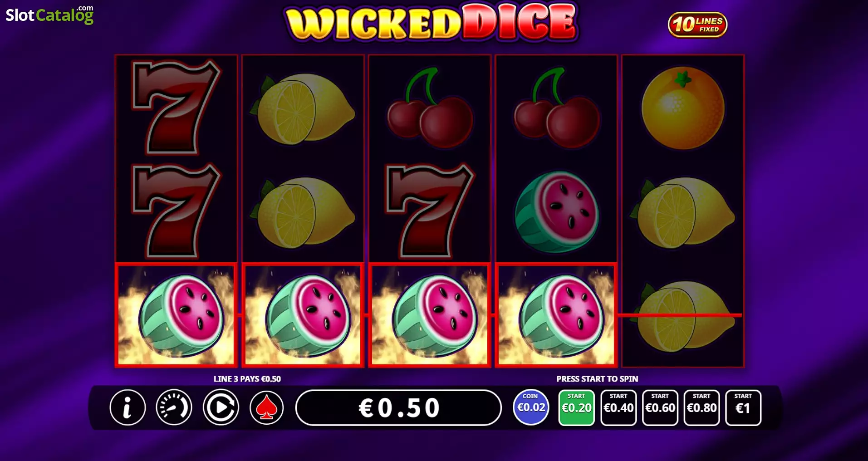Screen dimensions: 868x461
Task: Click the cherries on the third reel
Action: (x=430, y=108)
